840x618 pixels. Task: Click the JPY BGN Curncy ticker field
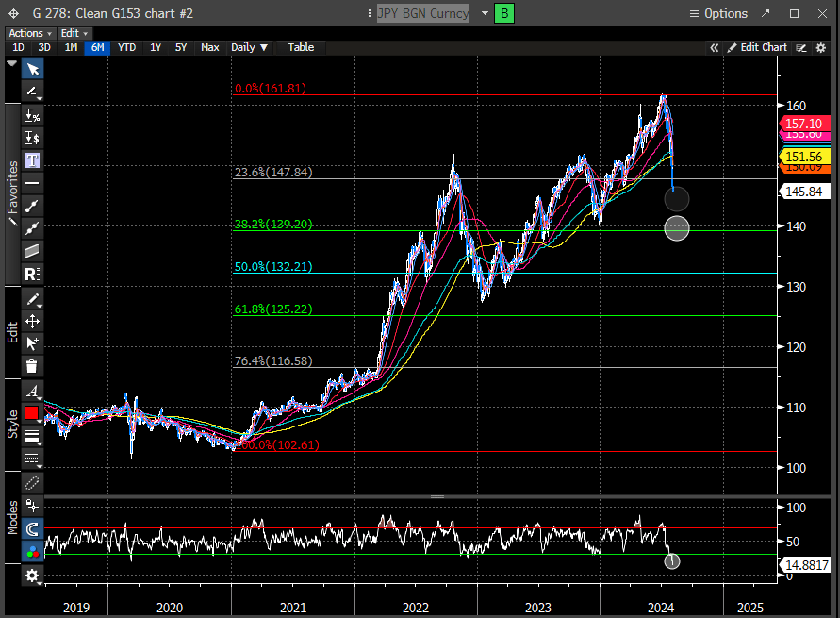pyautogui.click(x=422, y=13)
